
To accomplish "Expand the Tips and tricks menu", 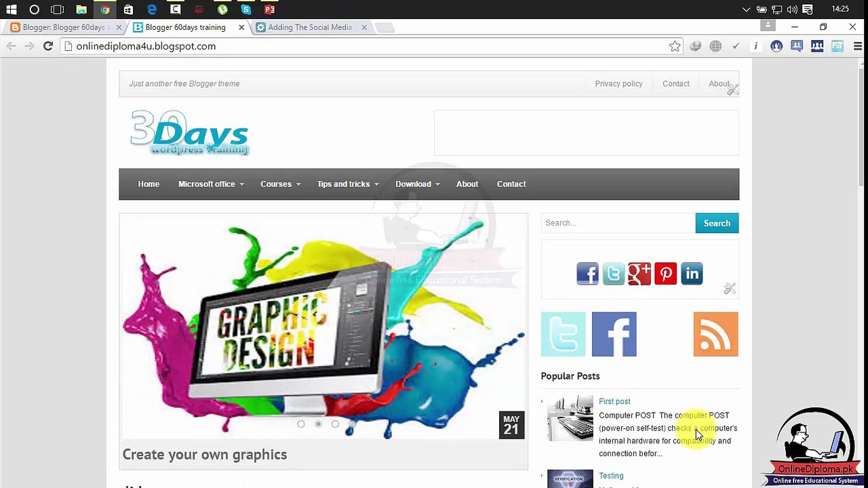I will click(348, 184).
